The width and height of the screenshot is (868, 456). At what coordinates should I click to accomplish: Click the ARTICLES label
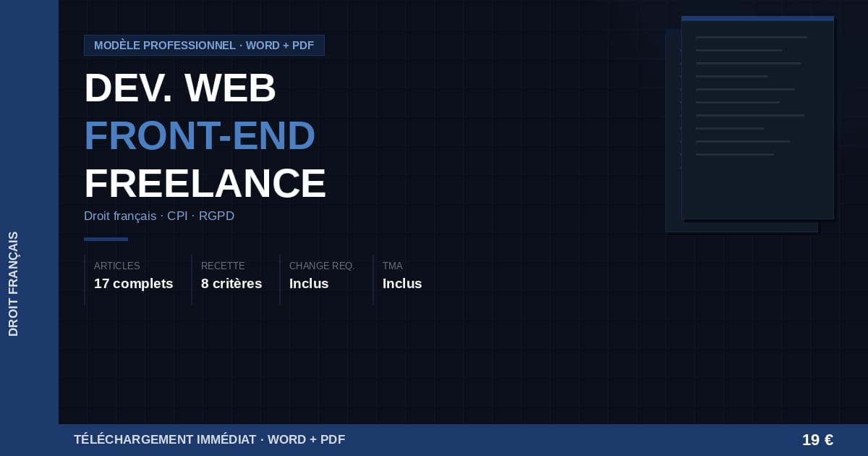117,266
